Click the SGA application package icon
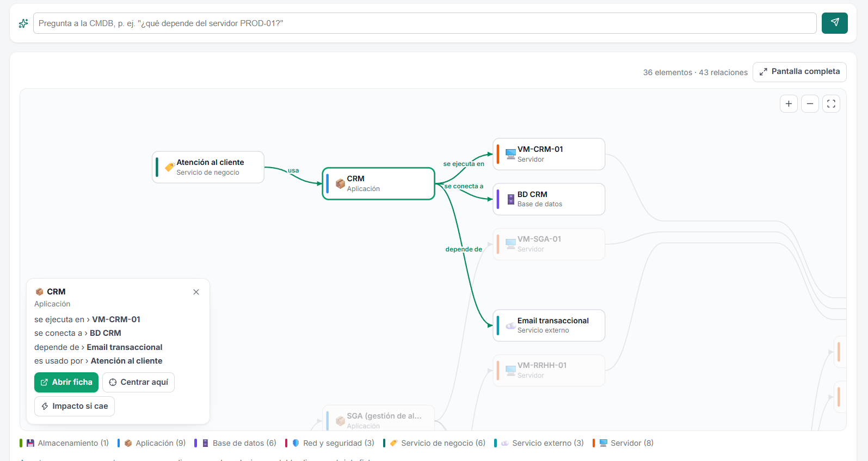This screenshot has width=868, height=461. pos(341,421)
